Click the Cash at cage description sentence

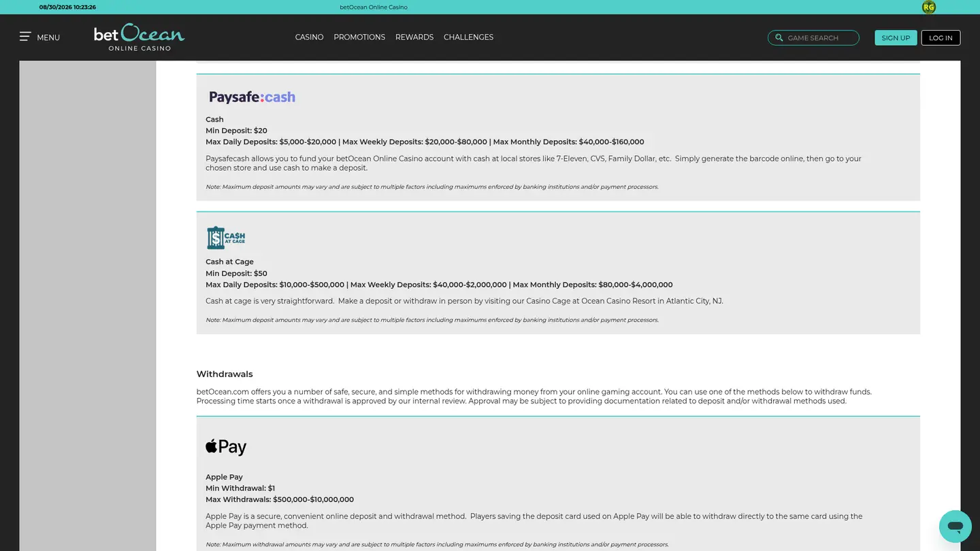pos(464,301)
